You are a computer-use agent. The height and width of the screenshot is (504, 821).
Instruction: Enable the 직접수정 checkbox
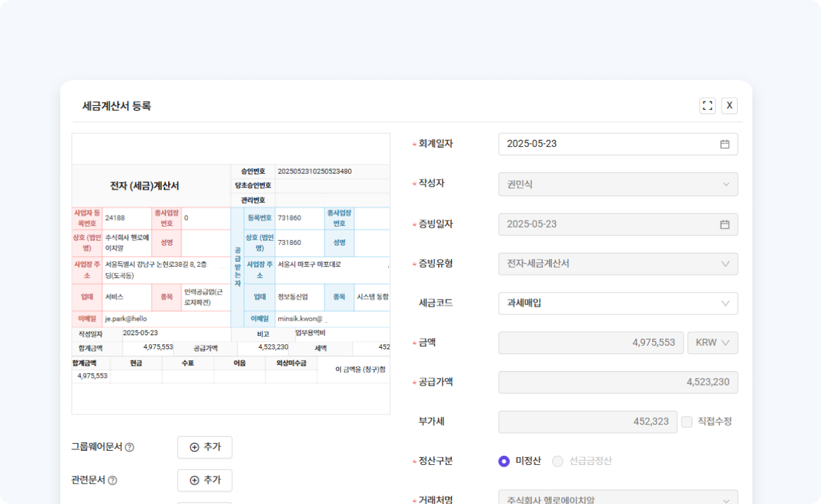(x=687, y=421)
